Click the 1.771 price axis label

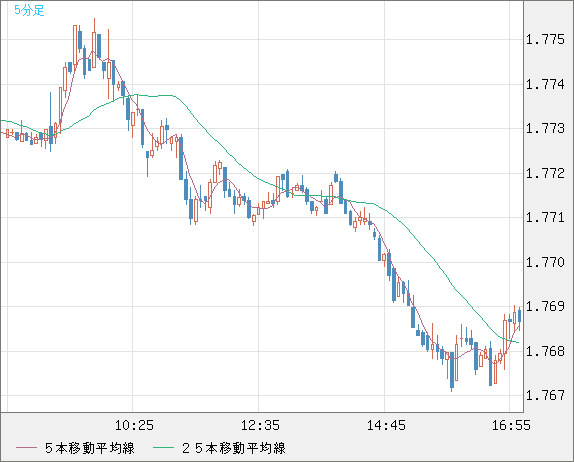point(545,217)
